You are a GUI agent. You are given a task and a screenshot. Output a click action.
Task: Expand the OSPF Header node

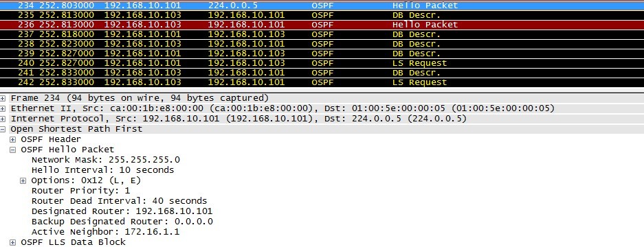[13, 139]
